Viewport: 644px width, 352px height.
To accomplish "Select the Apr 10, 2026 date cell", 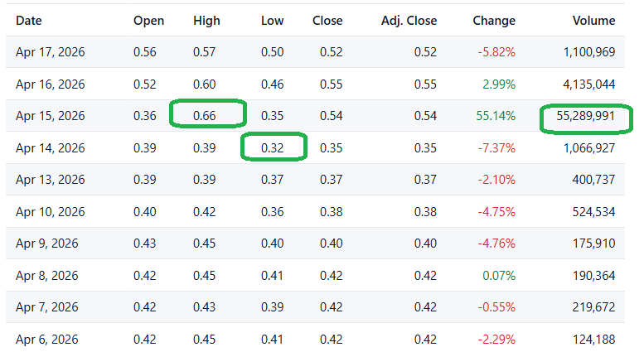I will click(x=50, y=211).
